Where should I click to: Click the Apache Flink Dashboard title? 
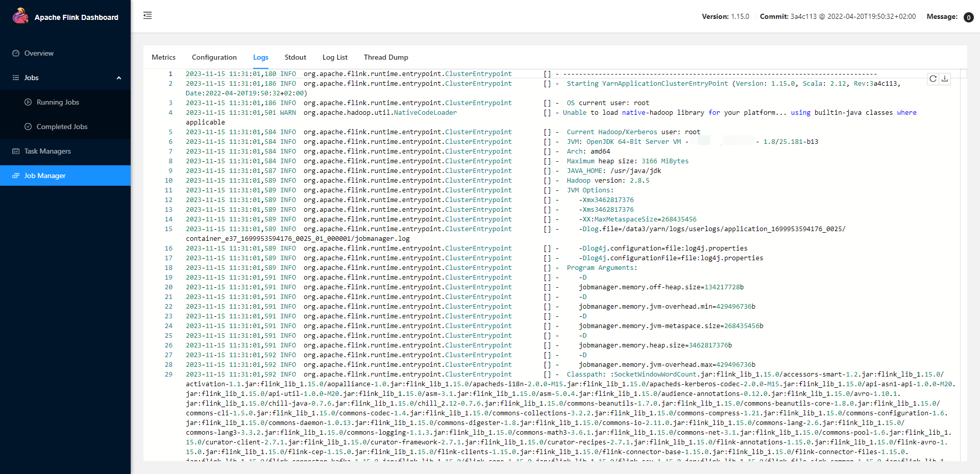[77, 17]
